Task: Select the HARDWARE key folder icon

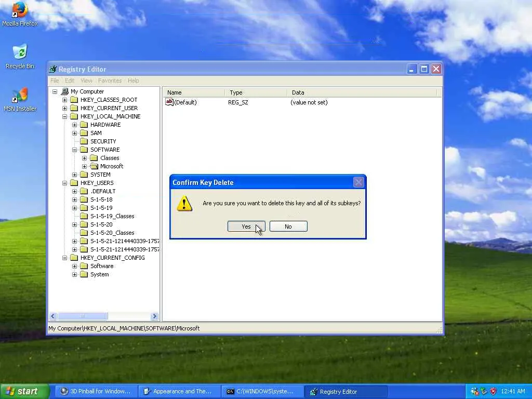Action: (84, 125)
